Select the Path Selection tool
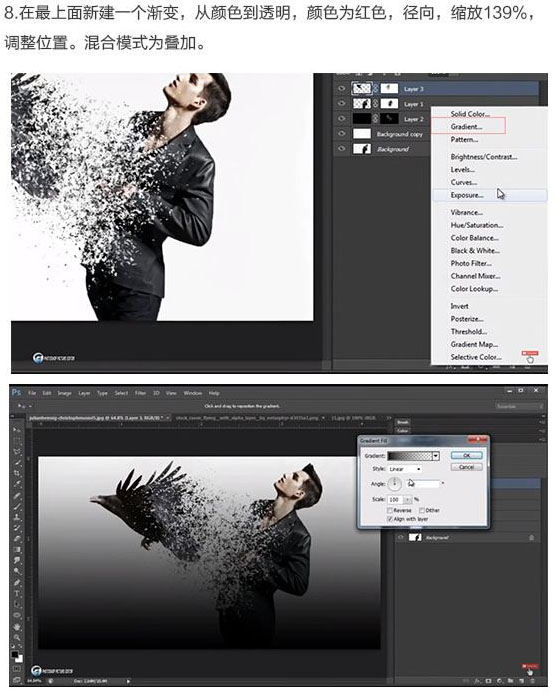558x694 pixels. [16, 604]
